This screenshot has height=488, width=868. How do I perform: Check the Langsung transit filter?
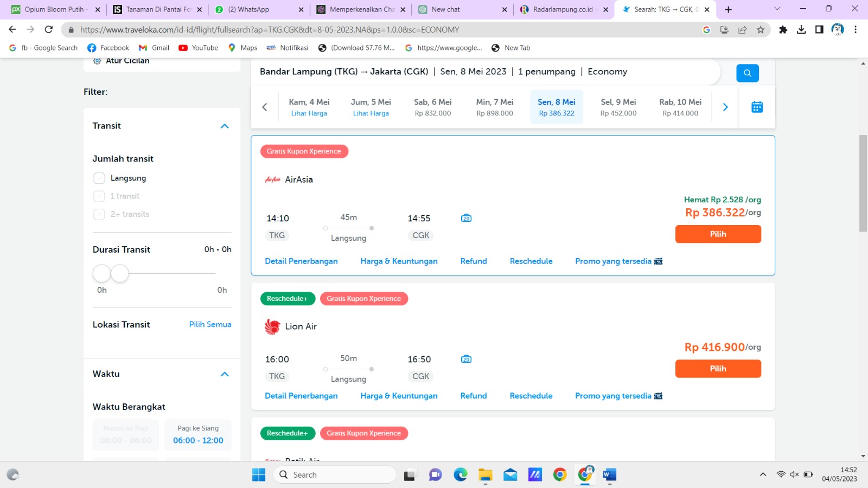pos(99,178)
